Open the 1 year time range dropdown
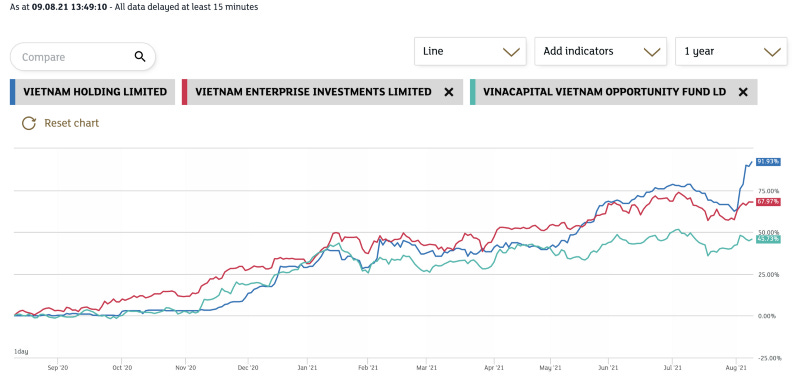Image resolution: width=800 pixels, height=377 pixels. [x=731, y=51]
